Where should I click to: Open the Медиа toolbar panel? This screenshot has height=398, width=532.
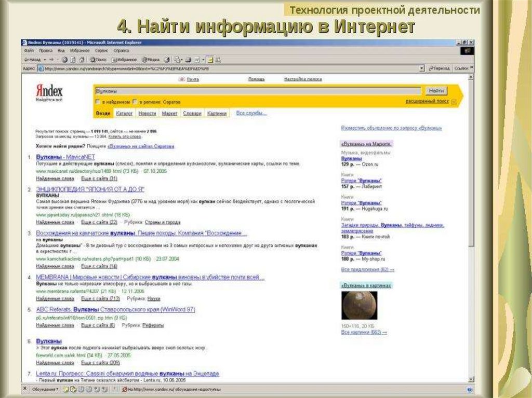coord(151,60)
